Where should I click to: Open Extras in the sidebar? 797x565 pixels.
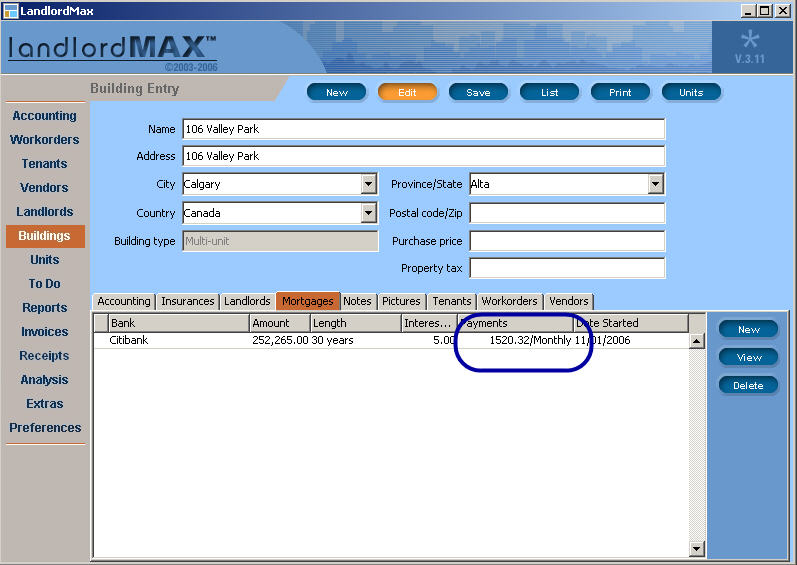(45, 403)
